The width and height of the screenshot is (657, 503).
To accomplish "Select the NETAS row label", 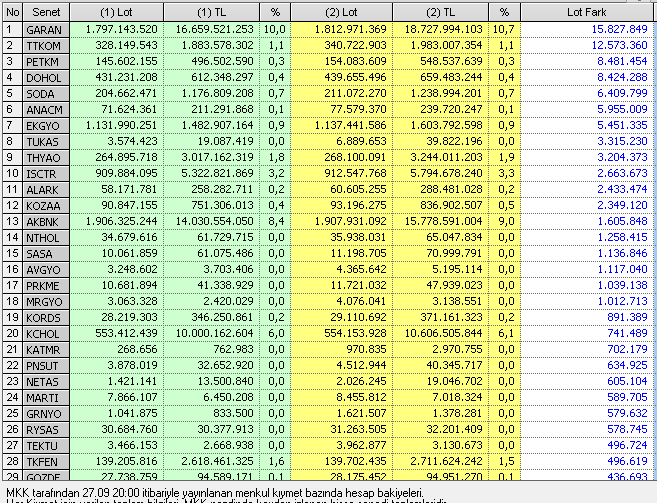I will pyautogui.click(x=46, y=382).
